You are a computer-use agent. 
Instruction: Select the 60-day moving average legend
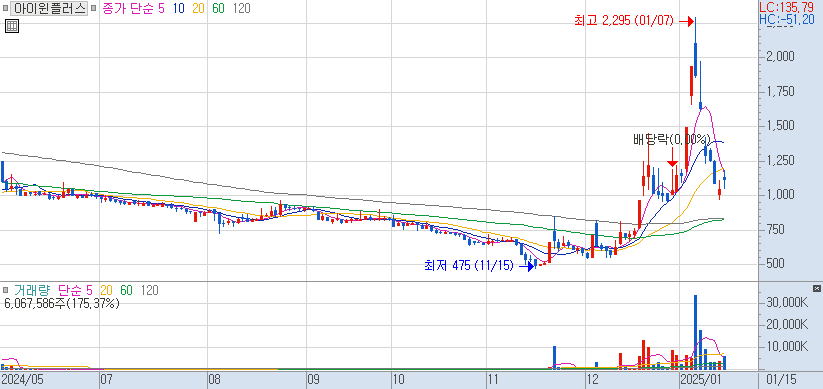218,8
